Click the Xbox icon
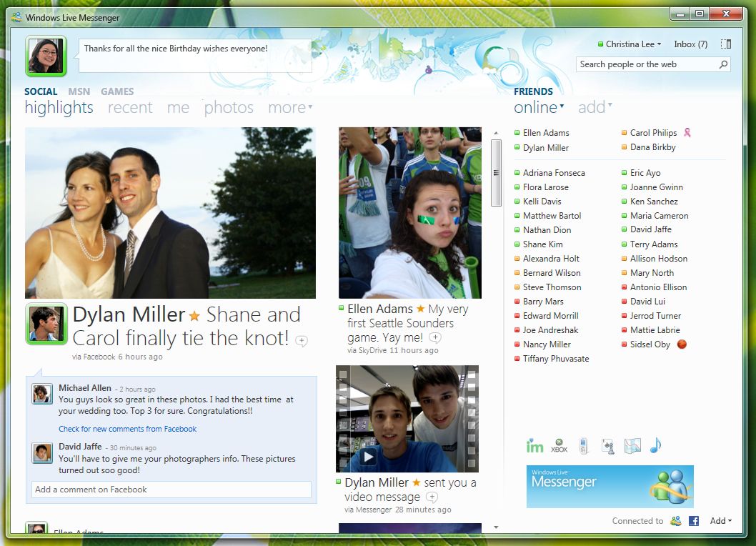This screenshot has width=756, height=546. point(559,446)
